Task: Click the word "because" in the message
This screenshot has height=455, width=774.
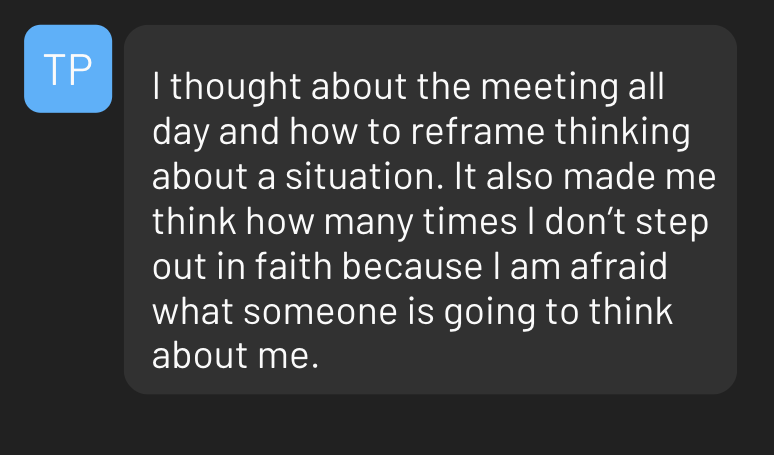Action: click(412, 266)
